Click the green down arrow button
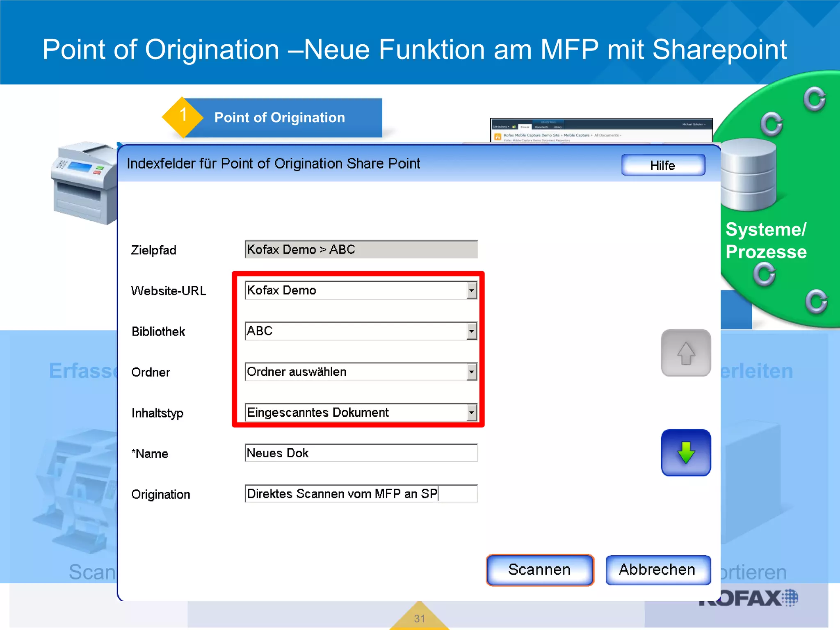Viewport: 840px width, 630px height. (686, 453)
